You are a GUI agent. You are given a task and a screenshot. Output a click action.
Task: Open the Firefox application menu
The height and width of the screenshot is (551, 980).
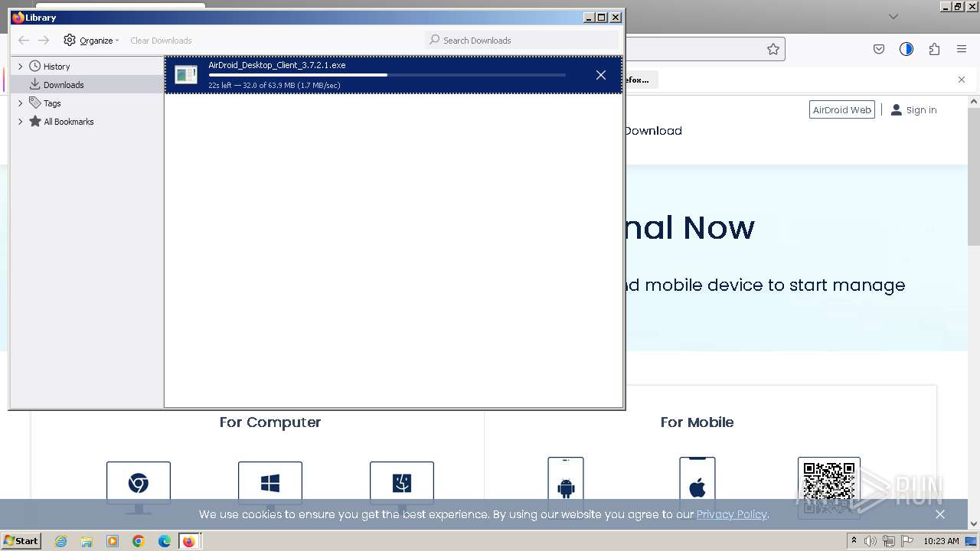962,49
